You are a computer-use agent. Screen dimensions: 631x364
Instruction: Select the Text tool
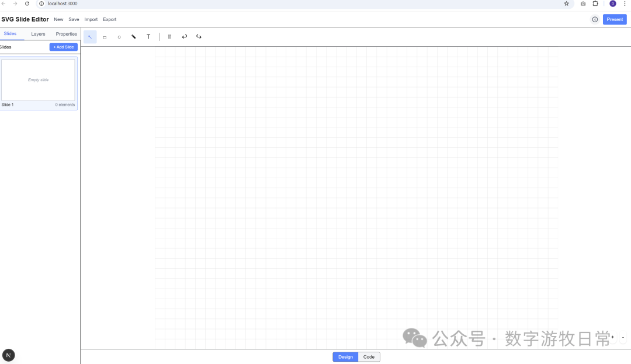click(148, 37)
